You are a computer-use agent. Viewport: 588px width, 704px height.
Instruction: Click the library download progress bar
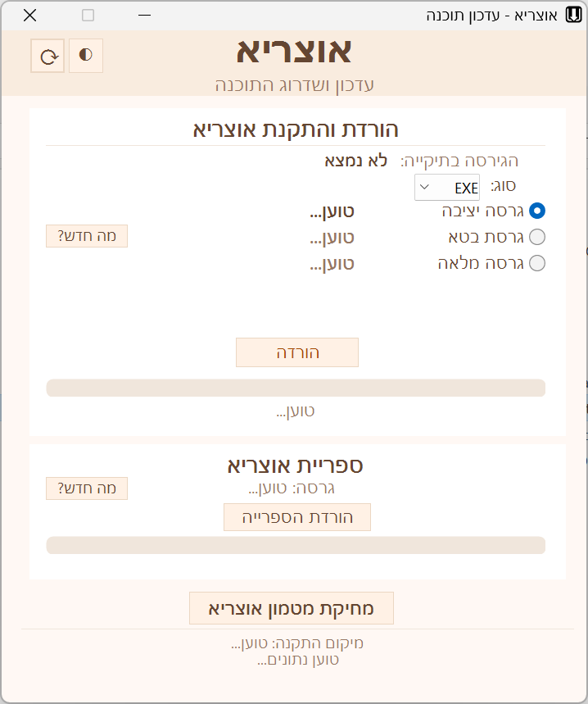point(296,545)
